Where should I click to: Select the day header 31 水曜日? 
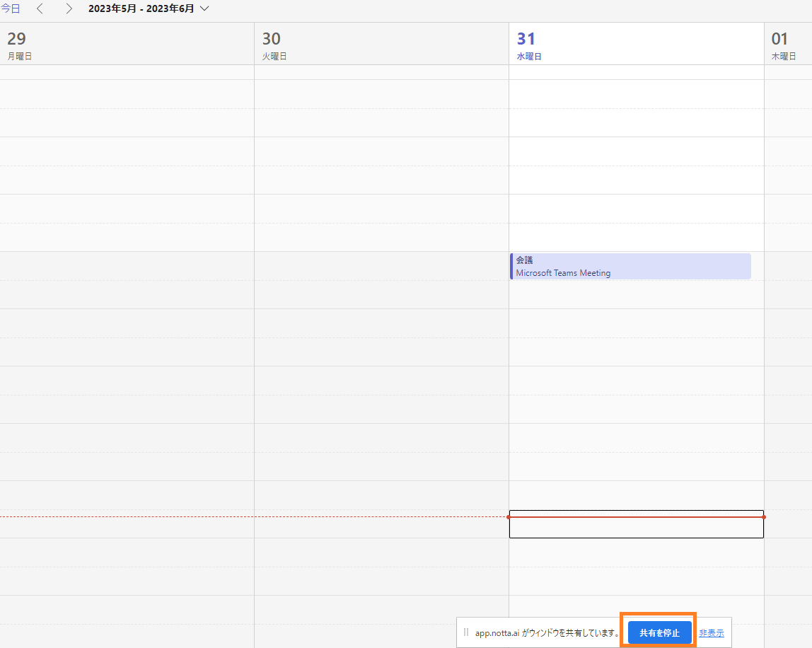(x=637, y=44)
